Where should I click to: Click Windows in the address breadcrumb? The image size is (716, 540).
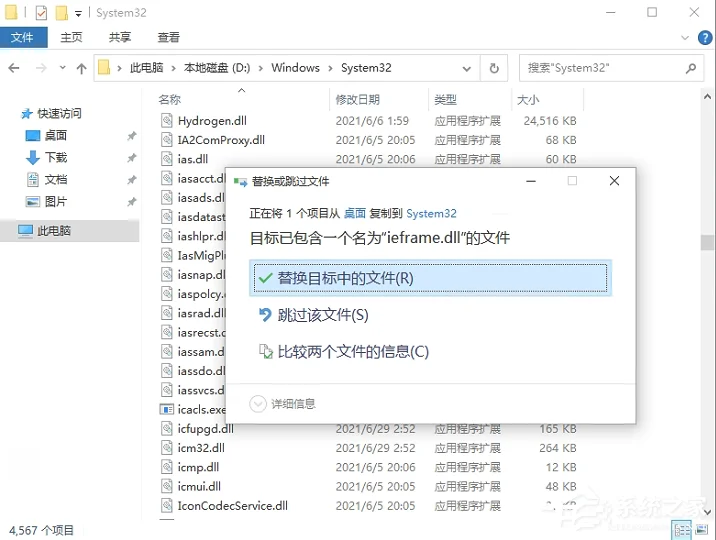295,68
